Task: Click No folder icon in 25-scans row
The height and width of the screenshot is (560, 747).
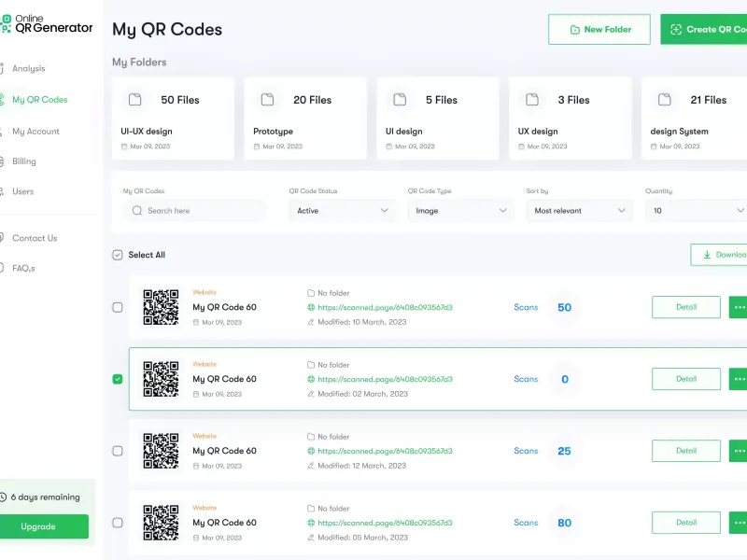Action: point(311,437)
